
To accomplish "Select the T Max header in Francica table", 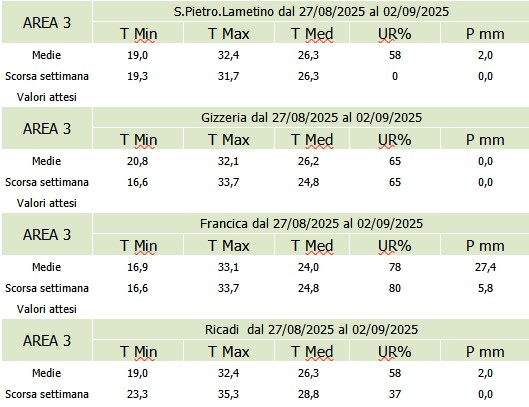I will (229, 245).
